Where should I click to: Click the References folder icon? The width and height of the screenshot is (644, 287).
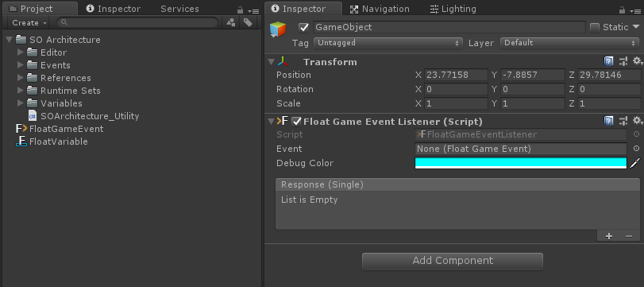coord(33,78)
